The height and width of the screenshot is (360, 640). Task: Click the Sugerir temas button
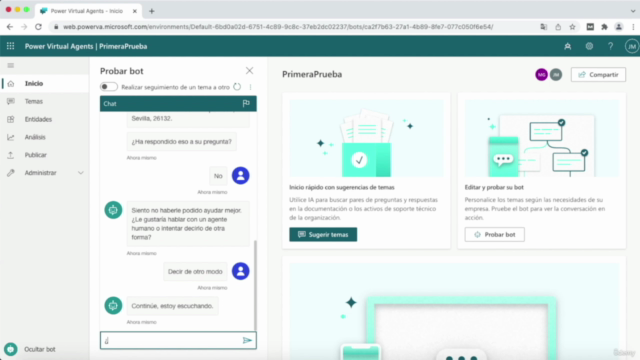coord(323,235)
